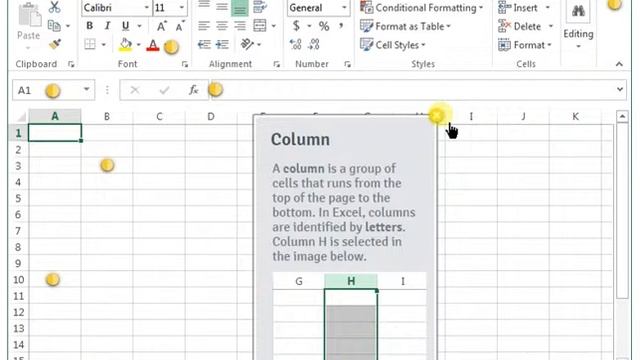Click the vertical scrollbar up arrow

point(622,117)
